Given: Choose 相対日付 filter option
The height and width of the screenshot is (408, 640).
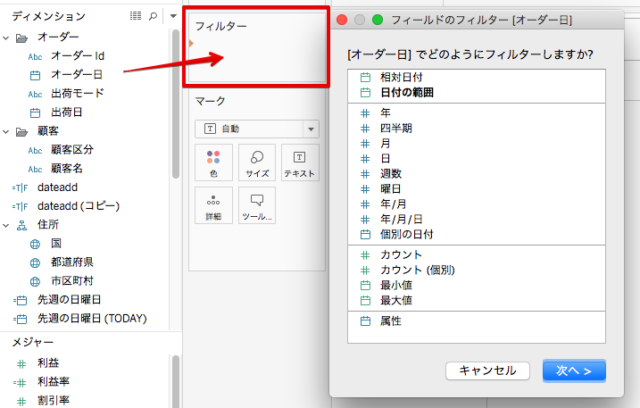Looking at the screenshot, I should click(476, 77).
